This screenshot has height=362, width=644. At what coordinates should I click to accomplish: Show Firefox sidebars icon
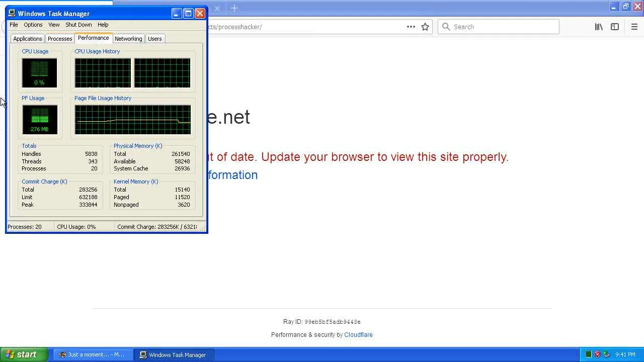pyautogui.click(x=615, y=27)
